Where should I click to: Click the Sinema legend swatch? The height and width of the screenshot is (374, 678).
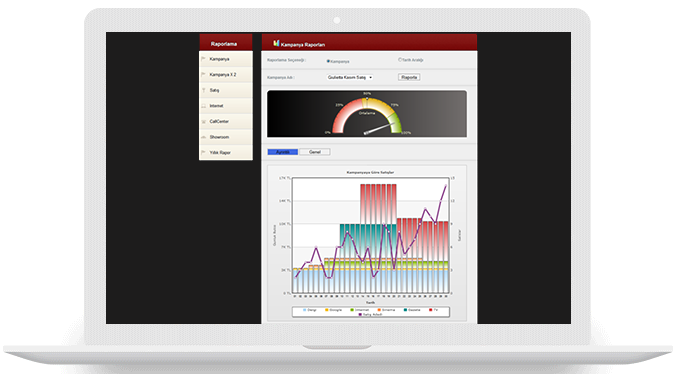pos(379,310)
